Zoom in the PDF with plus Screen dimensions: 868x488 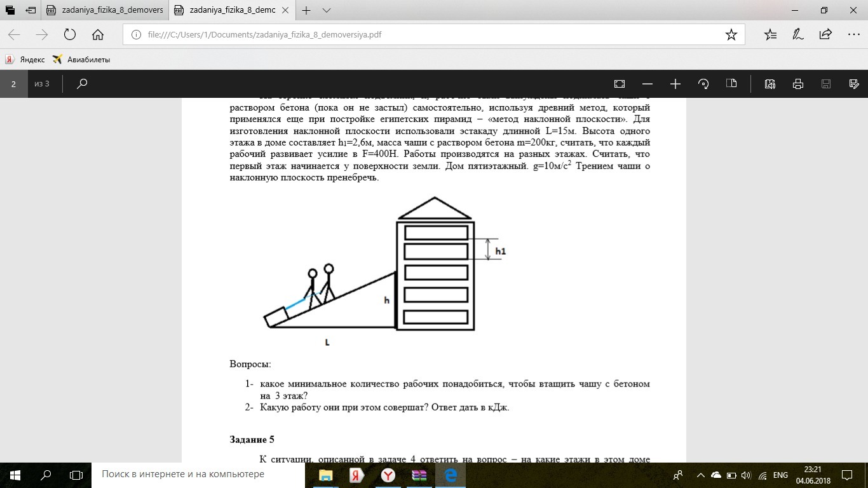point(675,84)
